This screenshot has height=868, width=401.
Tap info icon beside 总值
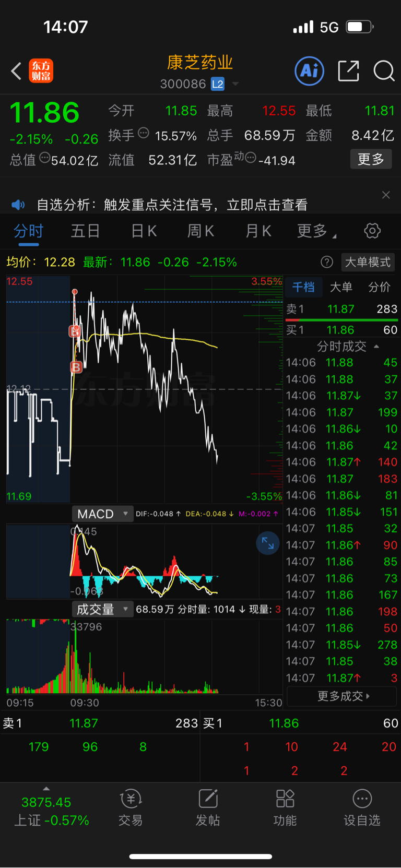click(45, 158)
